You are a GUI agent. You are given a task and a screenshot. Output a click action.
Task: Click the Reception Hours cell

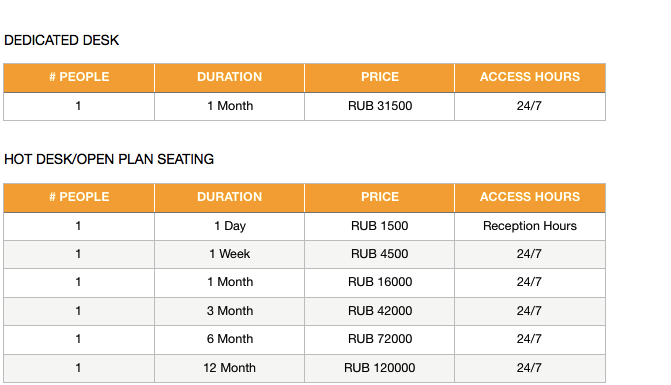(x=530, y=226)
